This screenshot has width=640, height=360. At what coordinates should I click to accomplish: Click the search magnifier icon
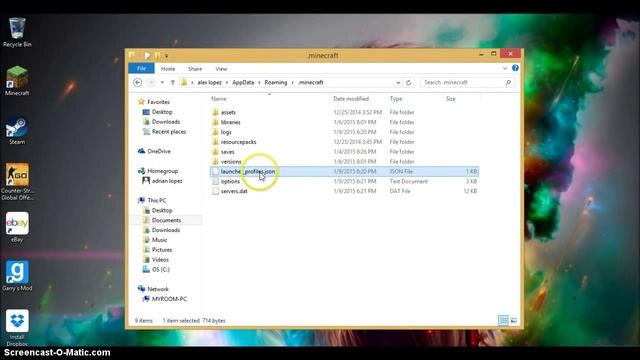(x=508, y=82)
